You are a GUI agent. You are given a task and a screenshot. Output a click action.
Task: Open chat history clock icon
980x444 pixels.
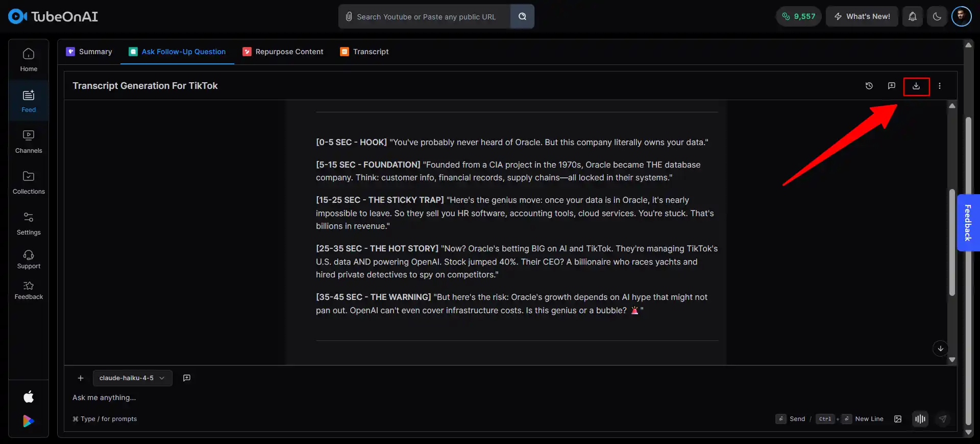click(x=869, y=86)
